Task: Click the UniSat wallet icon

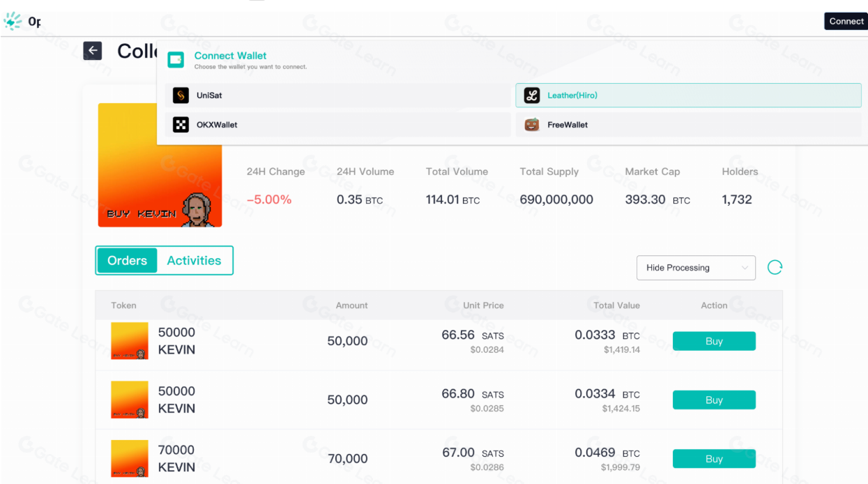Action: point(181,96)
